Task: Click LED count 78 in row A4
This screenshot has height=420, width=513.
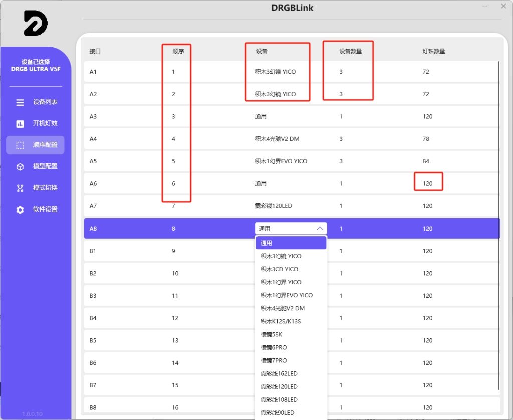Action: point(426,139)
